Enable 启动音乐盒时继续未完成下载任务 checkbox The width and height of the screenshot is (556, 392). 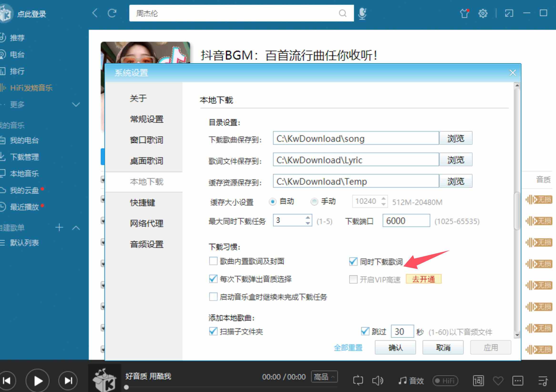pyautogui.click(x=213, y=297)
